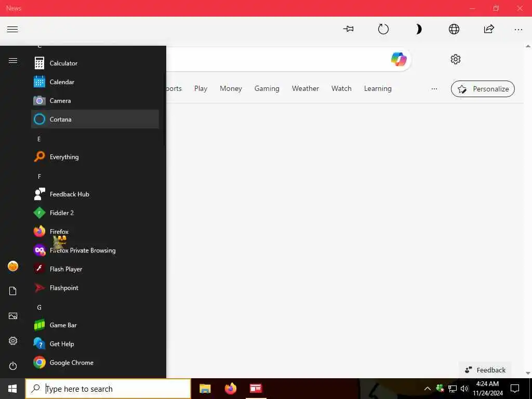Click the Windows Start button
532x399 pixels.
click(x=12, y=389)
